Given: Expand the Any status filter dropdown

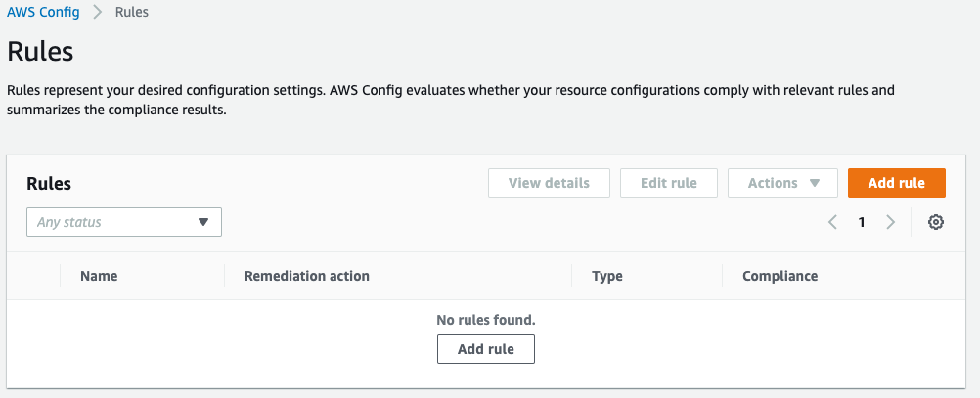Looking at the screenshot, I should (x=124, y=222).
